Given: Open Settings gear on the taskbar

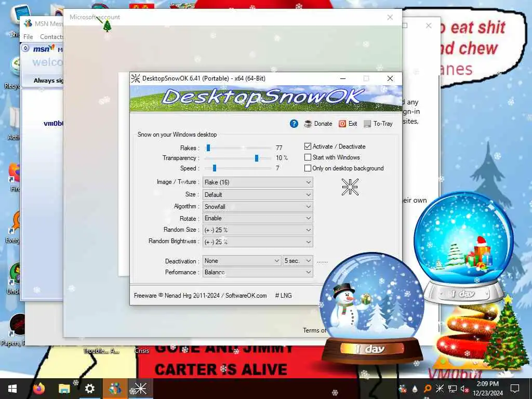Looking at the screenshot, I should (x=89, y=389).
